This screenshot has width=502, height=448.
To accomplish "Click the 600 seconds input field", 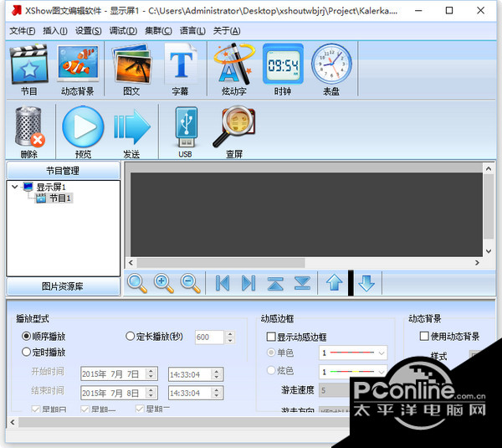I will [x=210, y=337].
